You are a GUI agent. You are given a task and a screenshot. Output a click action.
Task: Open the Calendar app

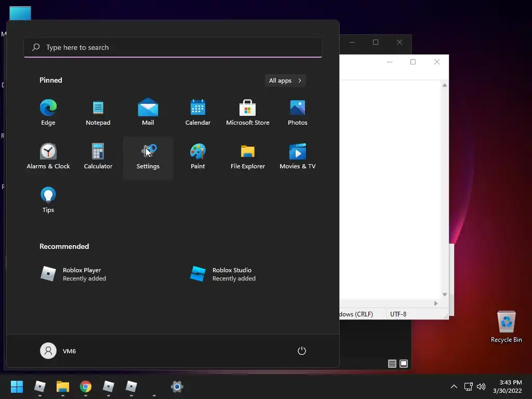(198, 113)
